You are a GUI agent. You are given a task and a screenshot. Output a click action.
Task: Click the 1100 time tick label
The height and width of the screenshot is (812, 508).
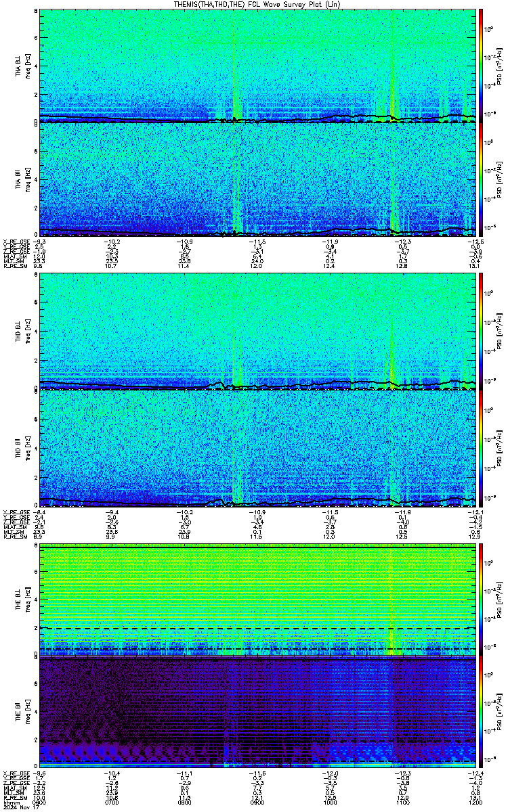tap(402, 803)
